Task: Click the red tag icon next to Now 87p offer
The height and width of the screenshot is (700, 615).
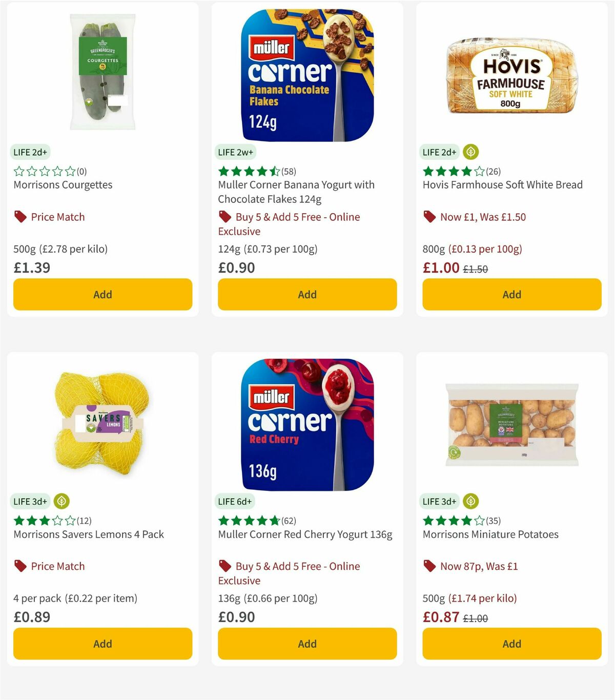Action: pos(429,566)
